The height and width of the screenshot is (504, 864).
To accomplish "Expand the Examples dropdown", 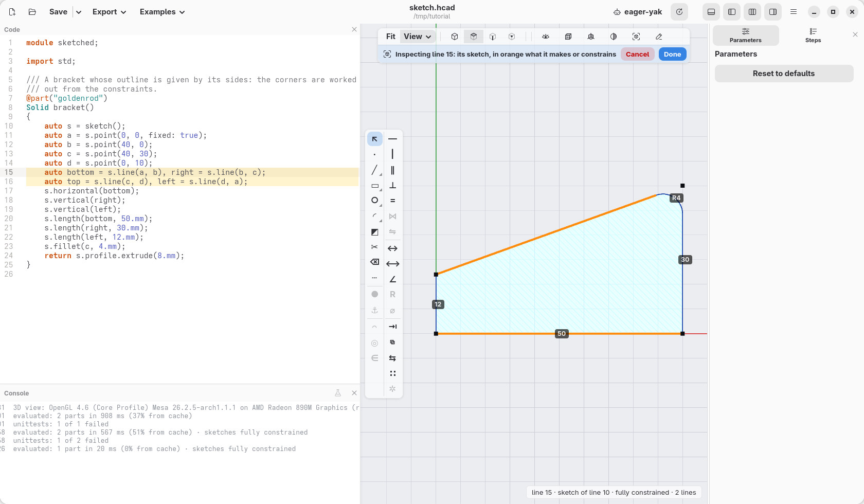I will tap(162, 12).
